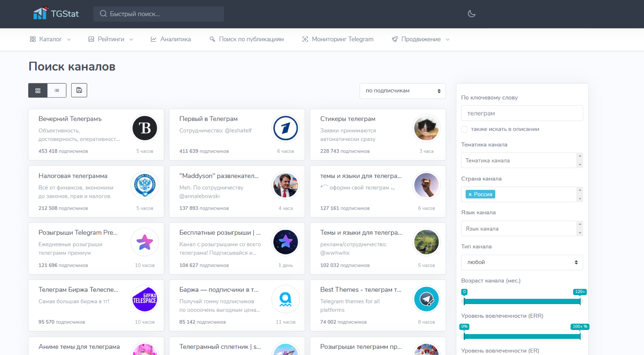The image size is (644, 355).
Task: Focus the Быстрый поиск search field
Action: coord(159,14)
